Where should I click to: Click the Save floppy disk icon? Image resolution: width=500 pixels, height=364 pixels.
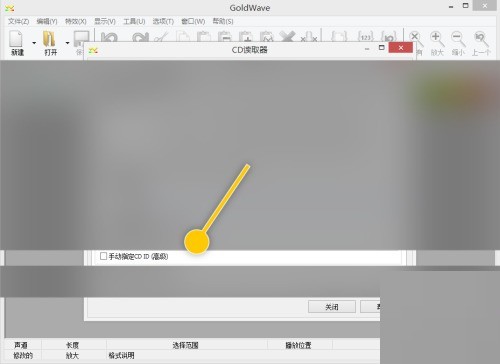point(81,39)
